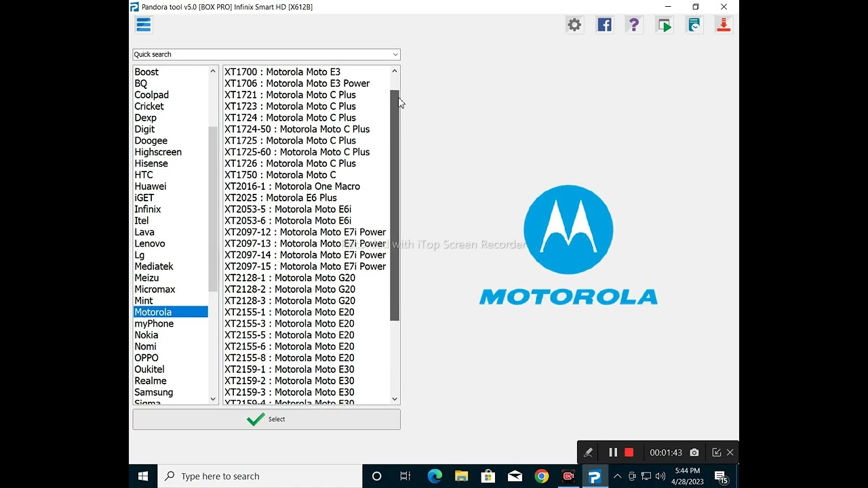Open Mail app from taskbar
Viewport: 868px width, 488px height.
point(515,476)
